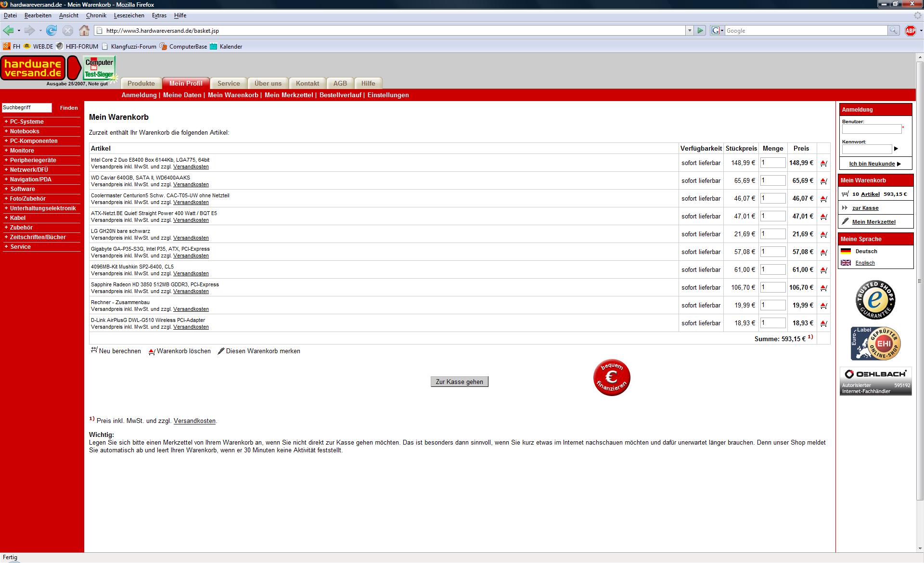Image resolution: width=924 pixels, height=563 pixels.
Task: Open the URL bar history dropdown
Action: (690, 30)
